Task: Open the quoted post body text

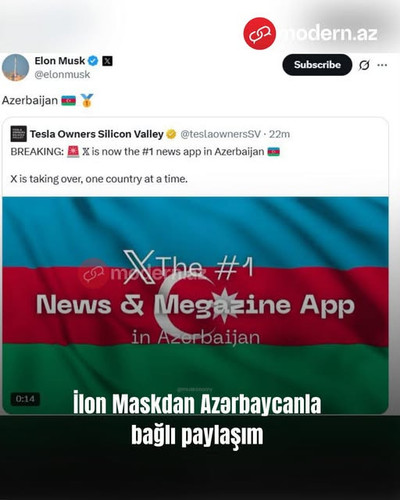Action: 145,165
